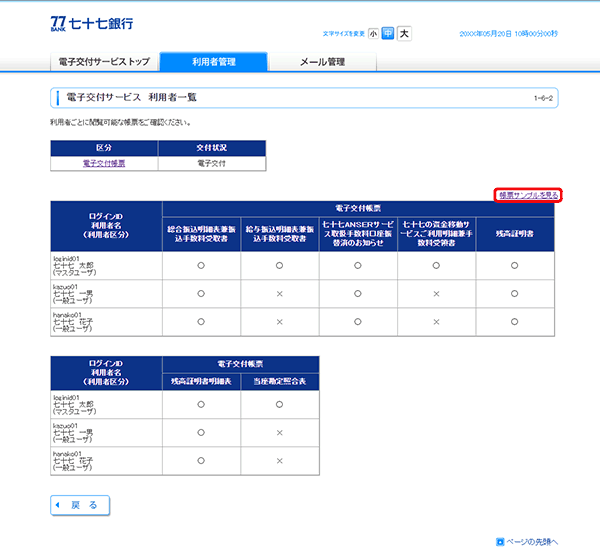This screenshot has height=553, width=600.
Task: Select hanako01 user in lower table
Action: [x=106, y=461]
